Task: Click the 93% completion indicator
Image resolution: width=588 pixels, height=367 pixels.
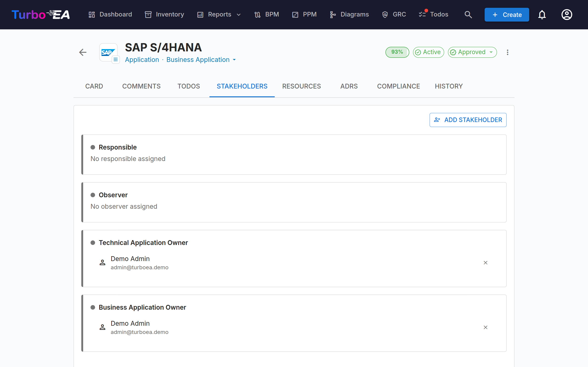Action: 397,52
